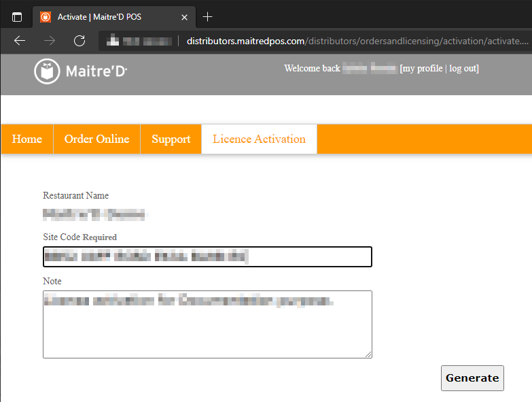
Task: Go to the Home menu item
Action: 27,139
